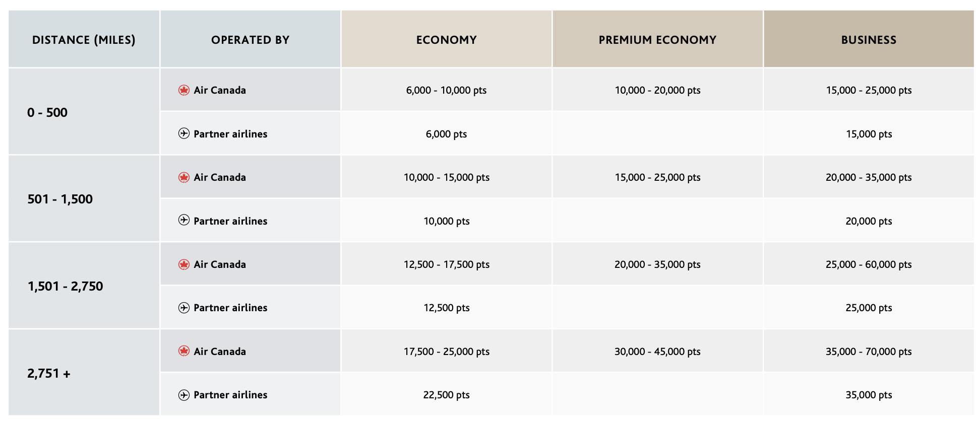Viewport: 980px width, 425px height.
Task: Click the Operated By column header
Action: tap(250, 40)
